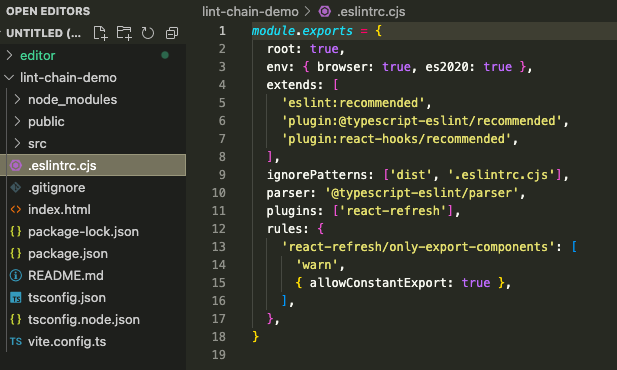Open tsconfig.json from the explorer

click(67, 298)
